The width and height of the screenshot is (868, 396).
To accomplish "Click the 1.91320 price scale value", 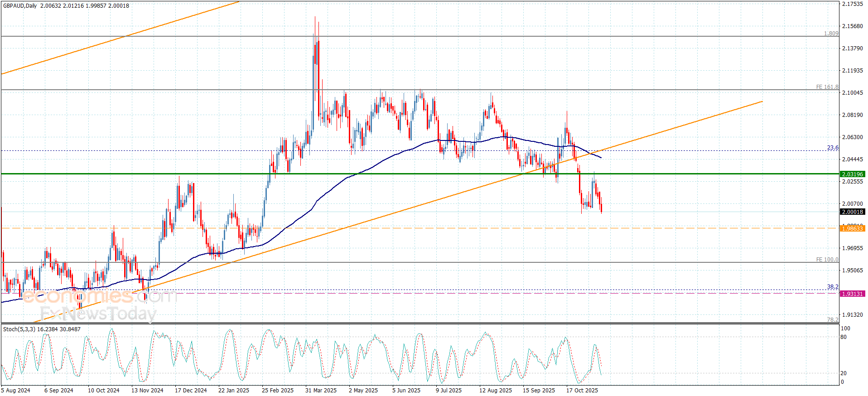I will [853, 315].
